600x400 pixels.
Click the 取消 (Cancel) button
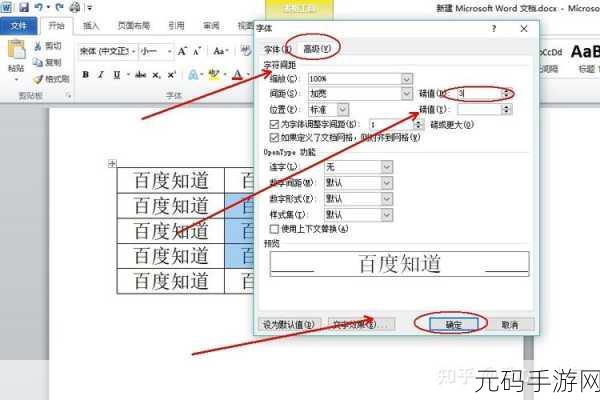pos(510,325)
